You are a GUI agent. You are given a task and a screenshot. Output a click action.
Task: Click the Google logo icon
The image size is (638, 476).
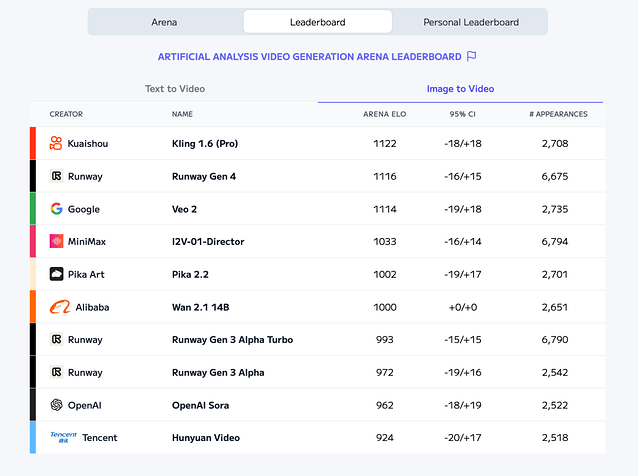56,209
